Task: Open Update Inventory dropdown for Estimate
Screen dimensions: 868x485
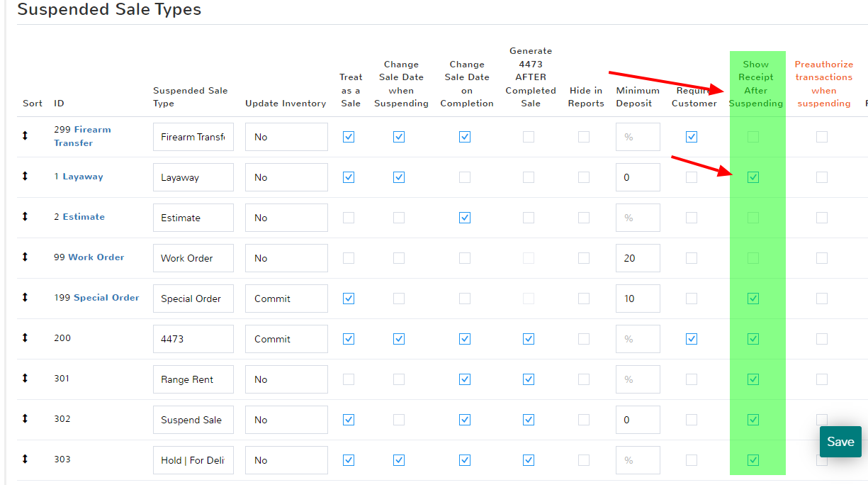Action: pyautogui.click(x=286, y=218)
